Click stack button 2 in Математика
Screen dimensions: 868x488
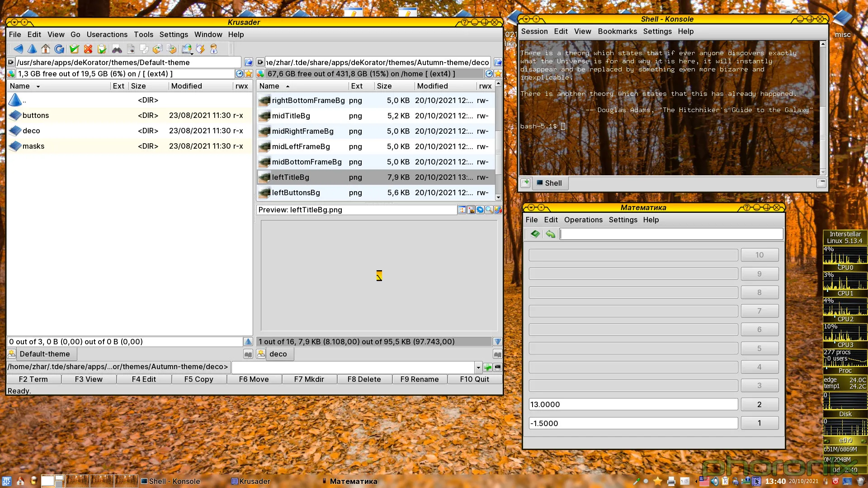(x=759, y=404)
